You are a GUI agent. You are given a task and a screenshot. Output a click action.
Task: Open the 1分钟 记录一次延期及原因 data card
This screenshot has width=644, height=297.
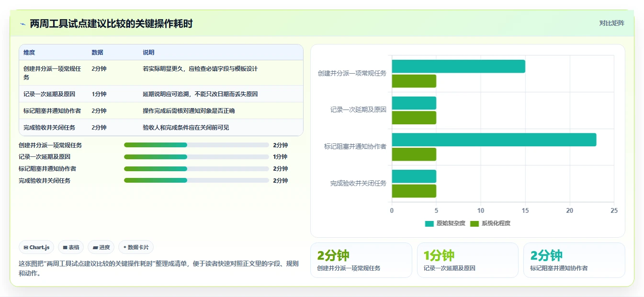pos(468,260)
